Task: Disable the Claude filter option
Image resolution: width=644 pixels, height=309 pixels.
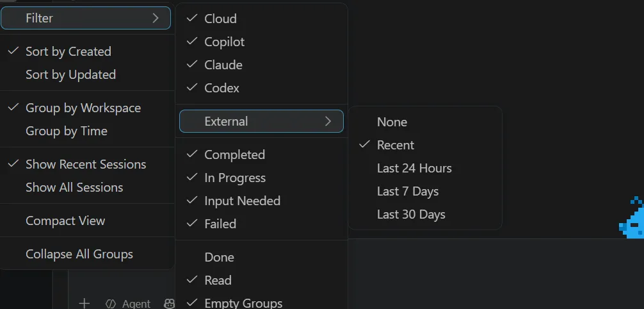Action: [261, 65]
